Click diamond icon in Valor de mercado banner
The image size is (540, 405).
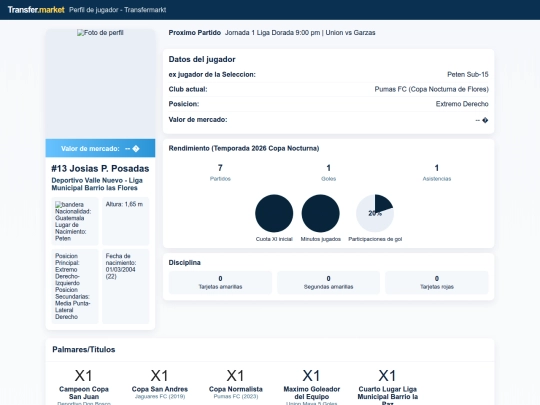coord(136,149)
